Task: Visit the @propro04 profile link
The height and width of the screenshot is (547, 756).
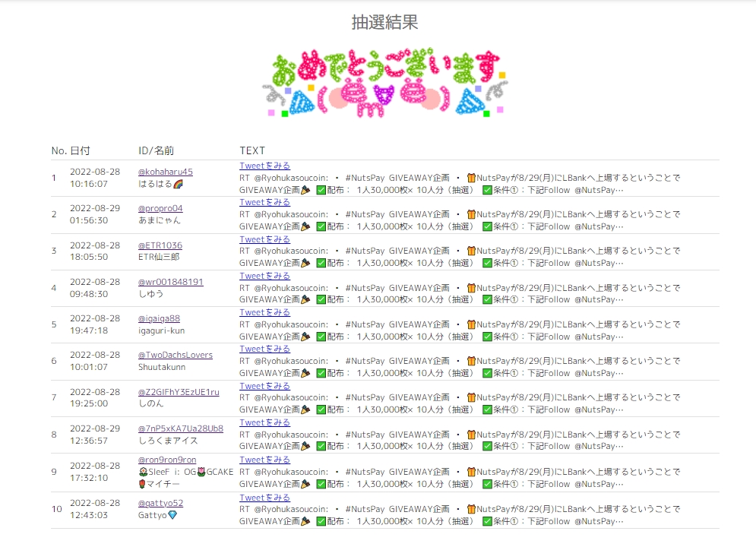Action: (160, 208)
